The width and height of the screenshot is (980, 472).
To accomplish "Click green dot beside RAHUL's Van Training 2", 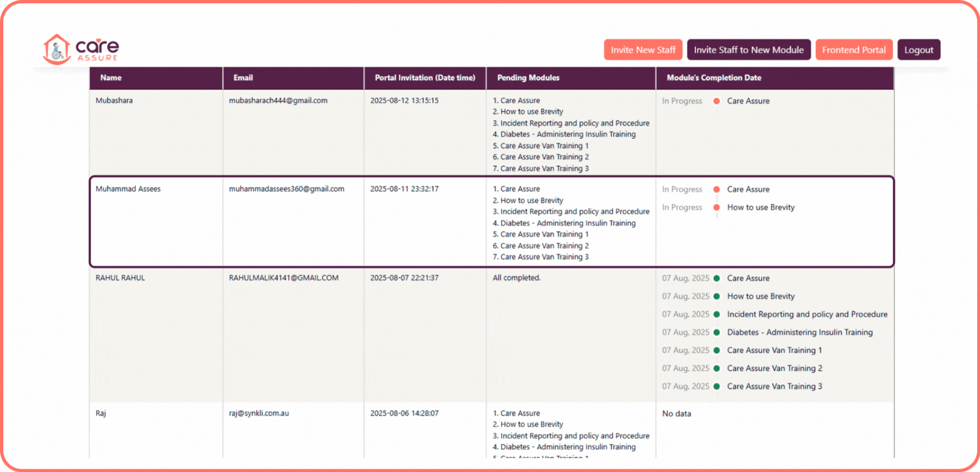I will click(x=716, y=369).
